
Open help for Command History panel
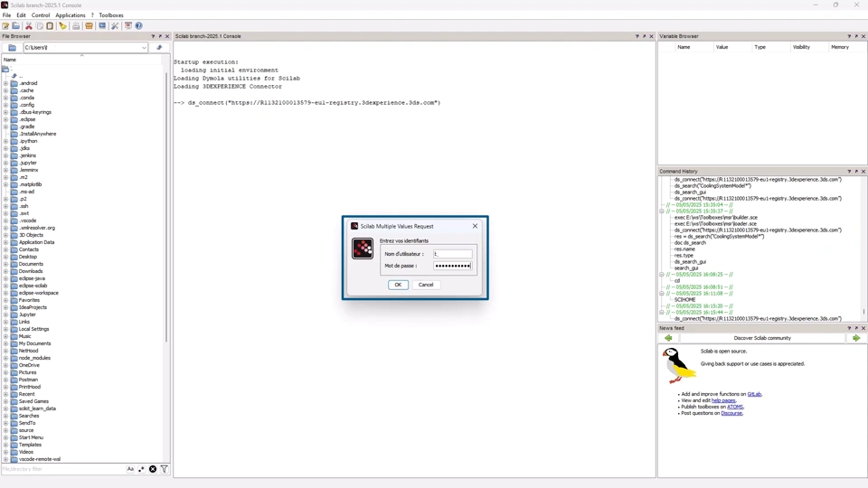pyautogui.click(x=849, y=172)
